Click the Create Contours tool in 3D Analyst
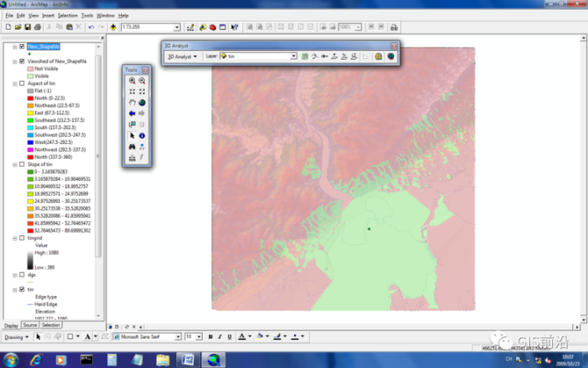The width and height of the screenshot is (588, 368). tap(305, 56)
